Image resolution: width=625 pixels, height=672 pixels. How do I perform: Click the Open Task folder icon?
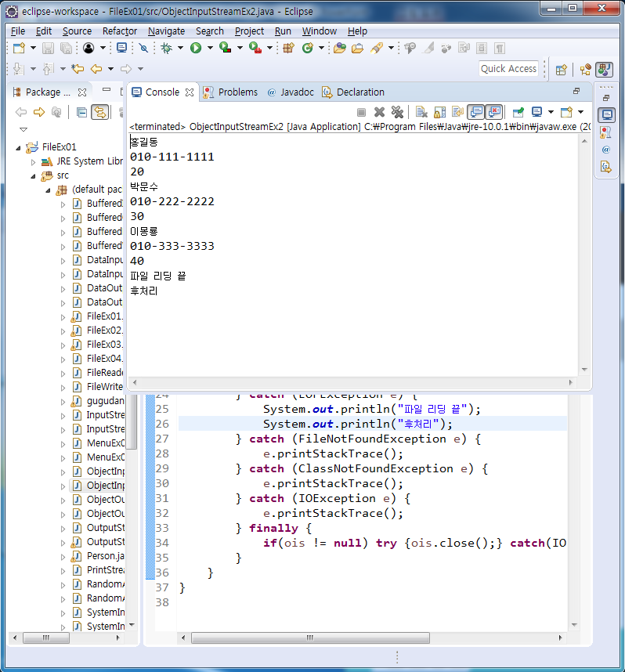pos(357,48)
